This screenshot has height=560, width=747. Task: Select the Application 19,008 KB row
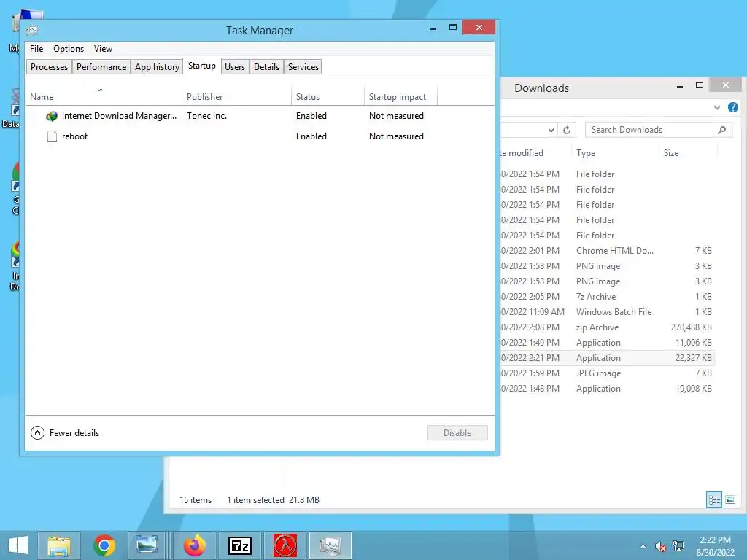click(608, 389)
